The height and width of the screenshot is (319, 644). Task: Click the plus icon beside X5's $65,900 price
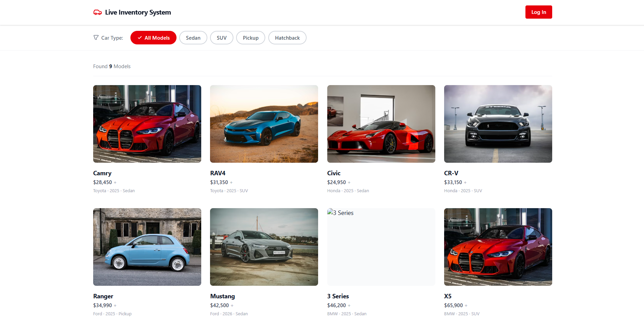coord(466,306)
